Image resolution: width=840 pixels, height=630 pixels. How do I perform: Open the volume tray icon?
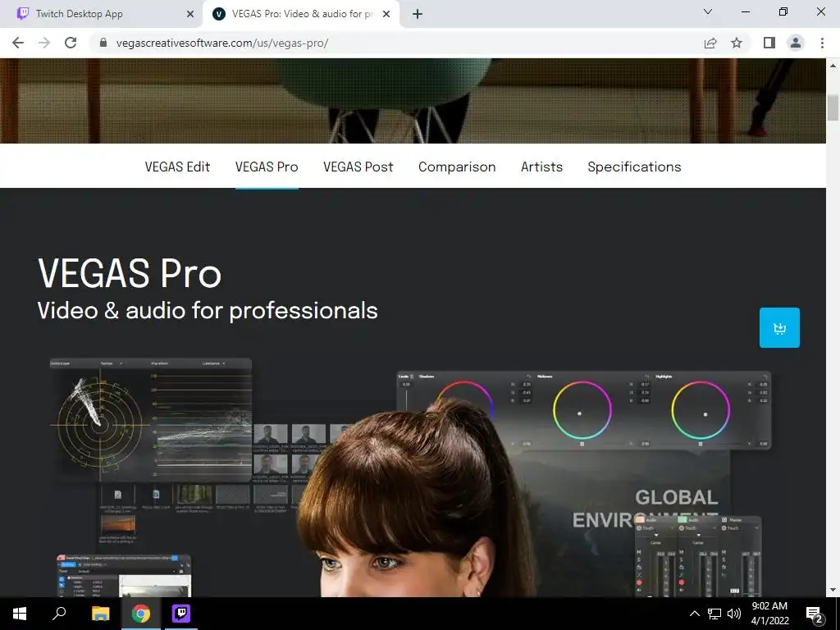(x=734, y=614)
